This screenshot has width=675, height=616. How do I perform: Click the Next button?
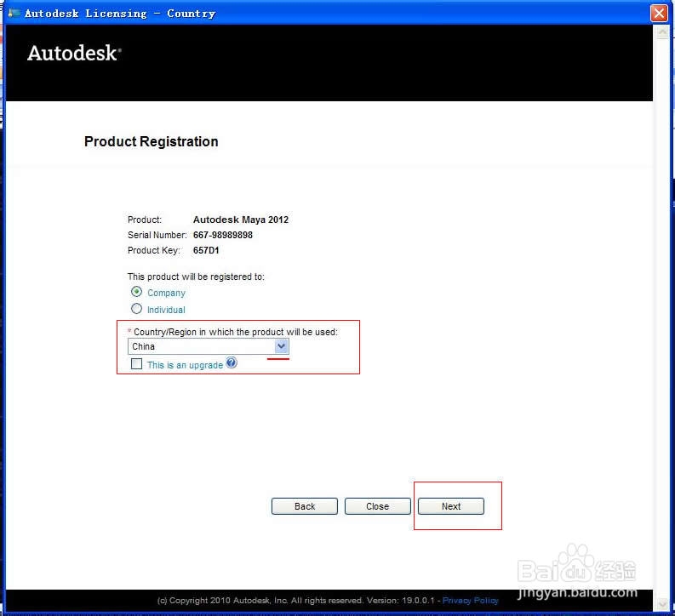coord(451,506)
